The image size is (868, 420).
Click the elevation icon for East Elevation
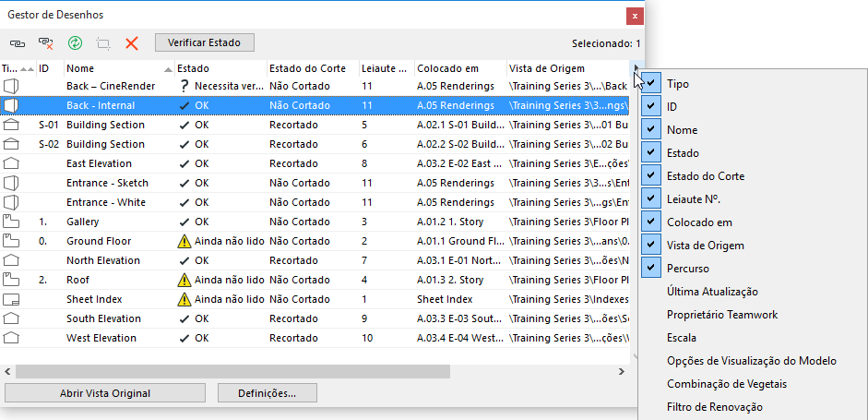[x=11, y=163]
